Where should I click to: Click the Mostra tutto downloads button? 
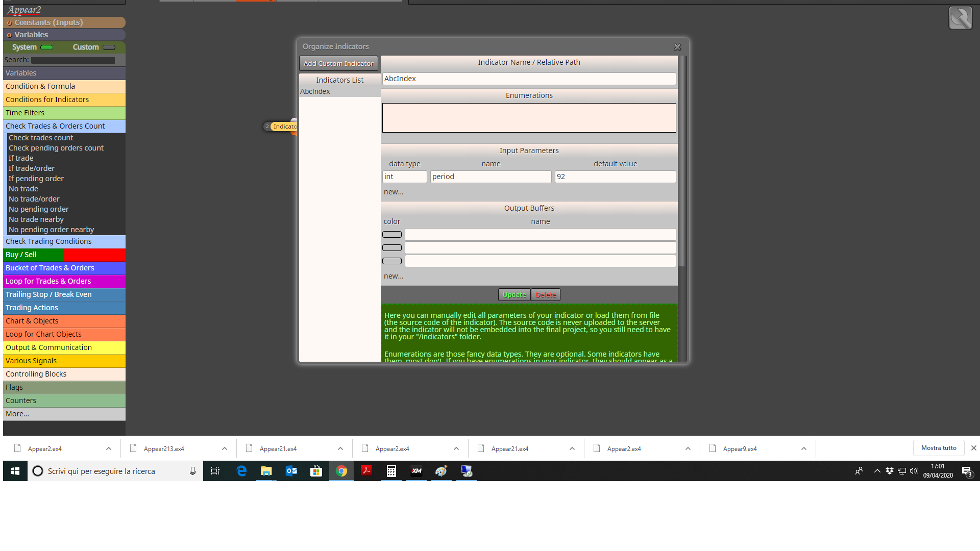tap(939, 448)
